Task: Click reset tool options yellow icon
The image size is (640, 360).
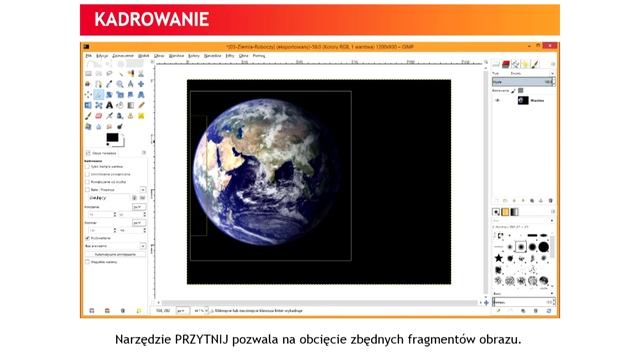Action: [138, 311]
